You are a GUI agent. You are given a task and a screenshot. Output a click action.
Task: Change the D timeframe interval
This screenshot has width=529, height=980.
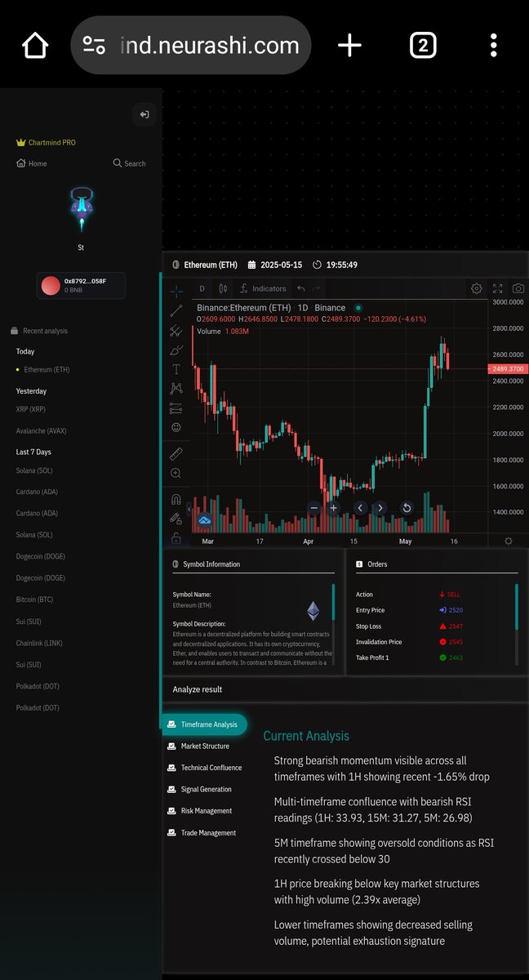[202, 288]
